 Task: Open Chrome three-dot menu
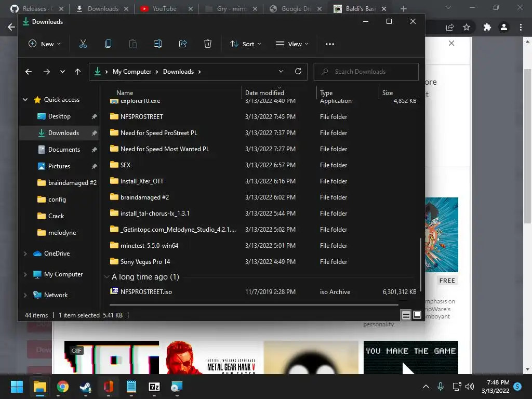(x=521, y=27)
